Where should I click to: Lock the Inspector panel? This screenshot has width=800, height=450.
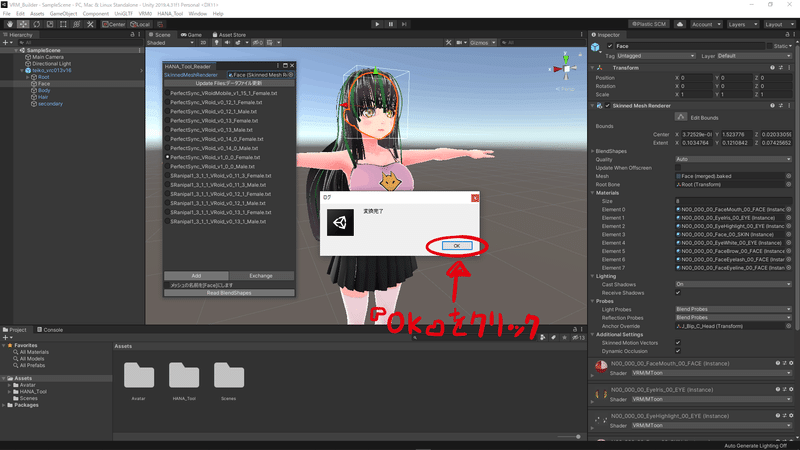pos(787,35)
